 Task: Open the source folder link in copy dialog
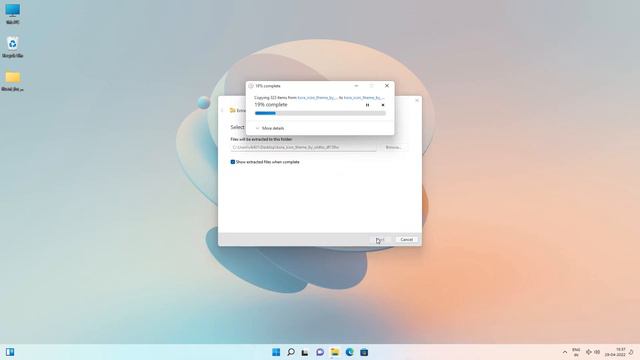click(317, 98)
